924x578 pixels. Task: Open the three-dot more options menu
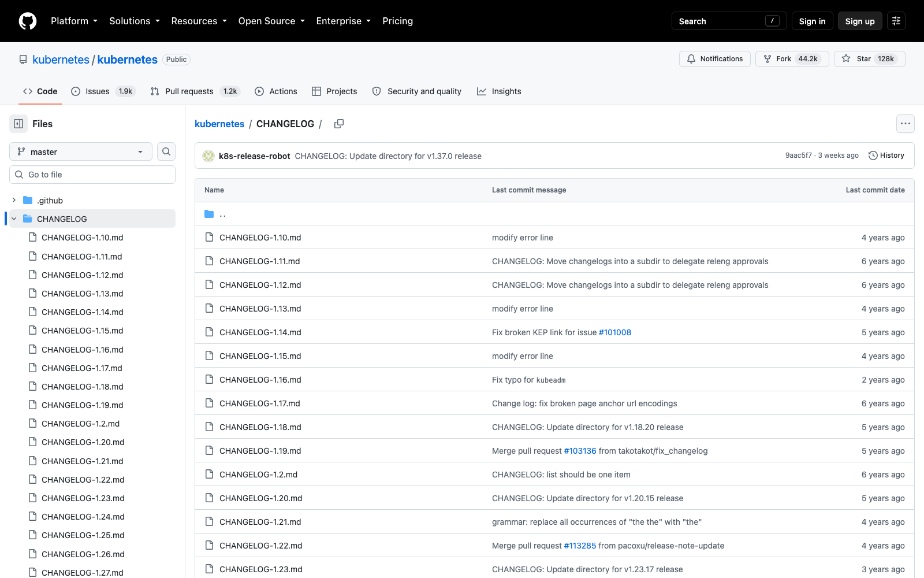(x=906, y=124)
